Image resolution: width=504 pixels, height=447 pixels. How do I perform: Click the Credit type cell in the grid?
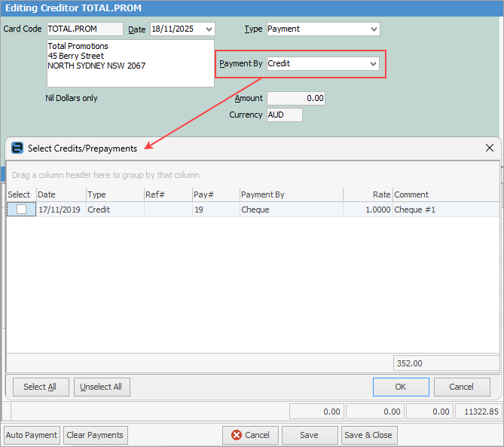pos(115,210)
